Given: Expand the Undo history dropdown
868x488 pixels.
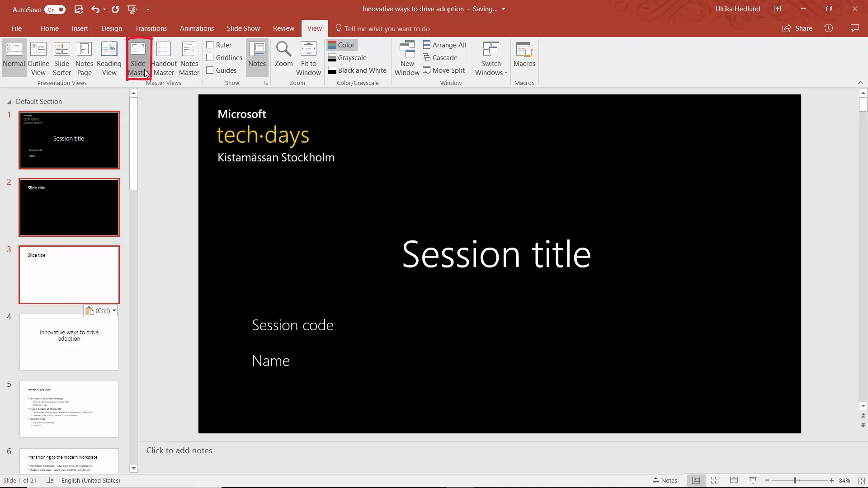Looking at the screenshot, I should tap(104, 9).
